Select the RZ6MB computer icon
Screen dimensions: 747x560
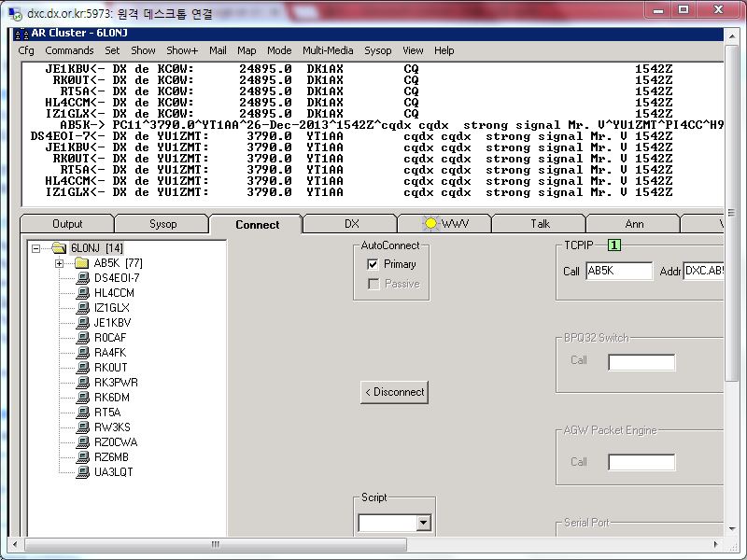coord(83,456)
